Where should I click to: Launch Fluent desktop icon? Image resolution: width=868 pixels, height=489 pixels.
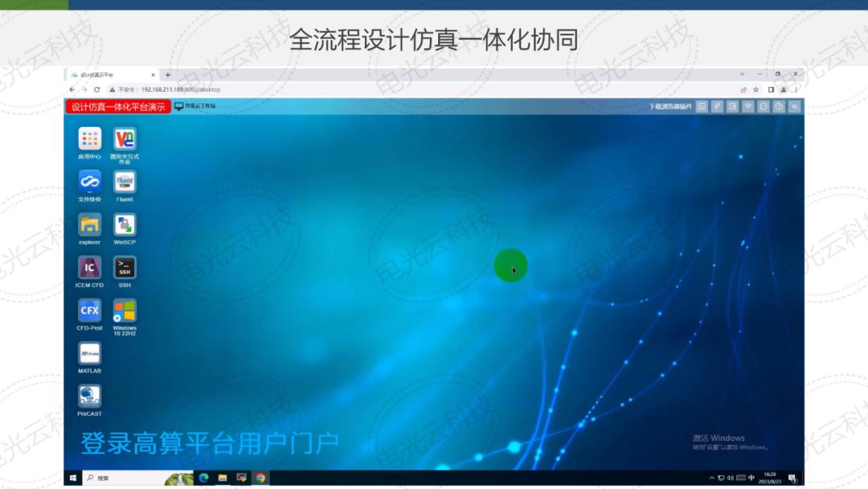(125, 182)
